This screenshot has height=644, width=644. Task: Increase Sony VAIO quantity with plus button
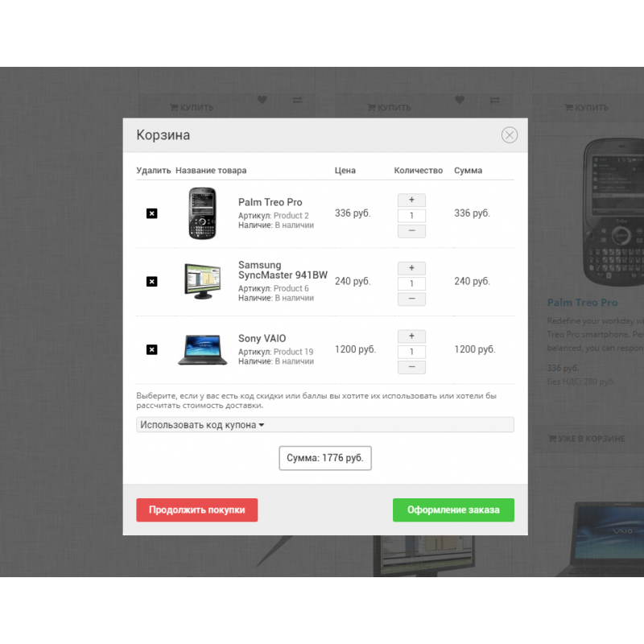(411, 336)
